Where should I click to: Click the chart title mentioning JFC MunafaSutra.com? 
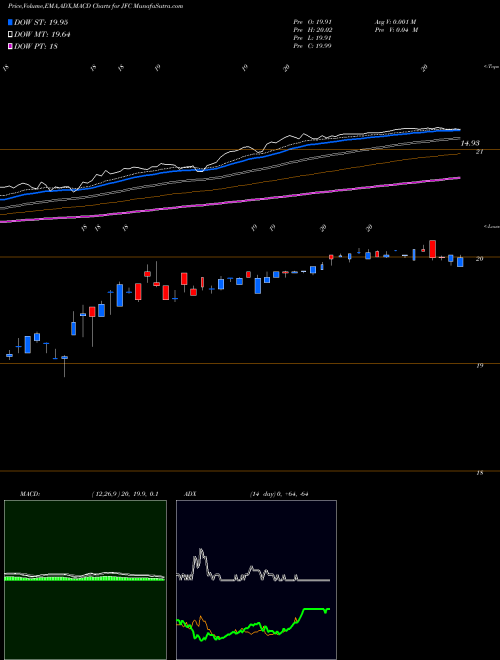point(96,6)
